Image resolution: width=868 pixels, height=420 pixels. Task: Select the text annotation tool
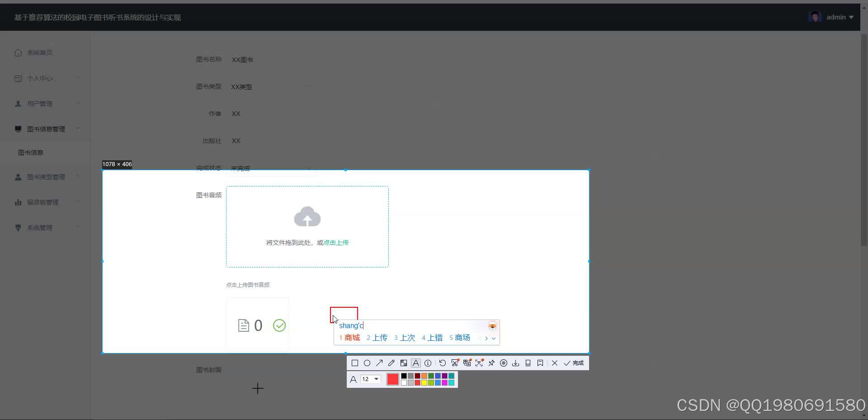416,363
